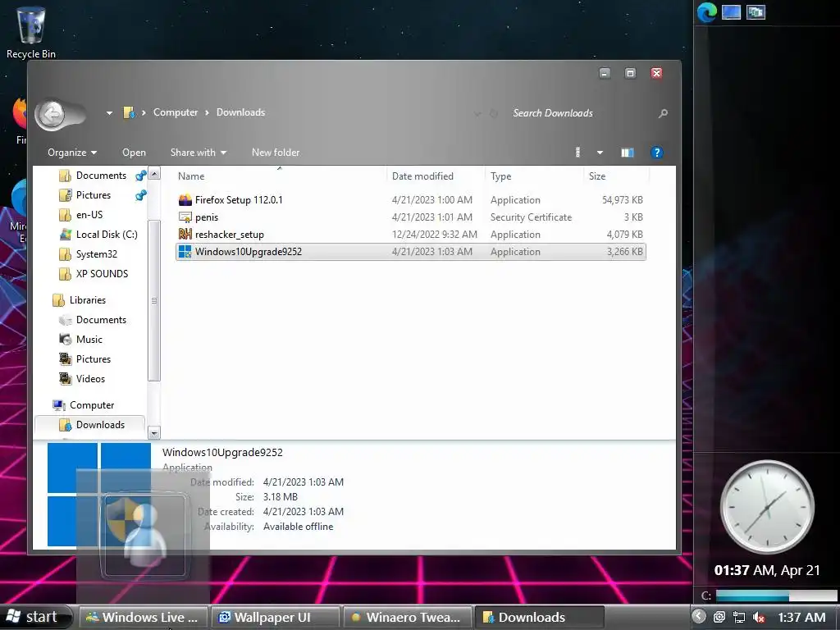
Task: Focus the Search Downloads field
Action: tap(582, 113)
